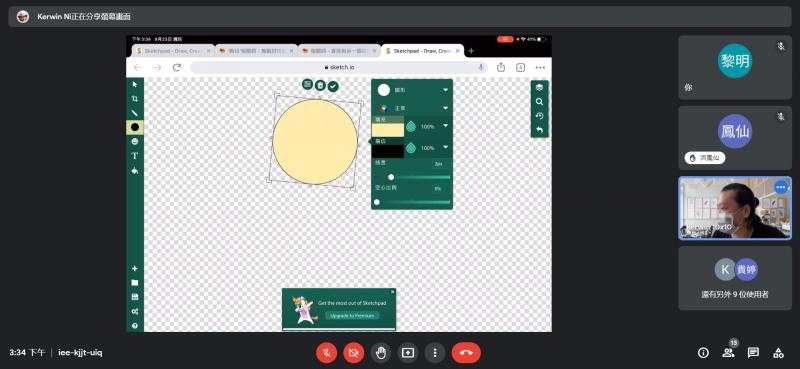Screen dimensions: 800x369
Task: Click the paint Fill bucket tool
Action: 135,170
